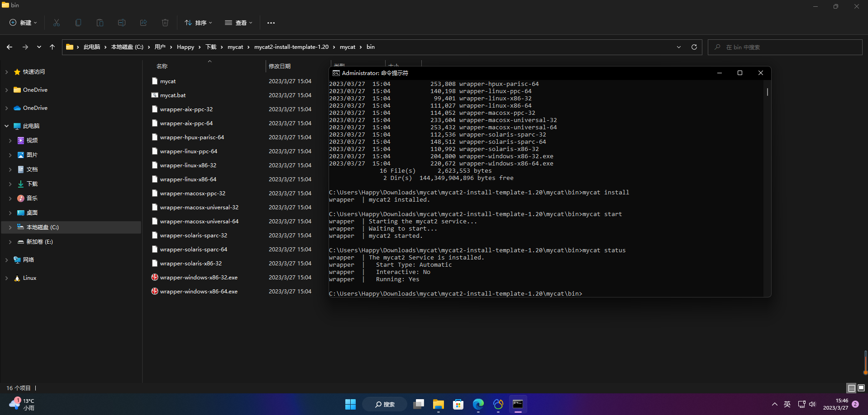Open the 排序 sort dropdown

198,23
